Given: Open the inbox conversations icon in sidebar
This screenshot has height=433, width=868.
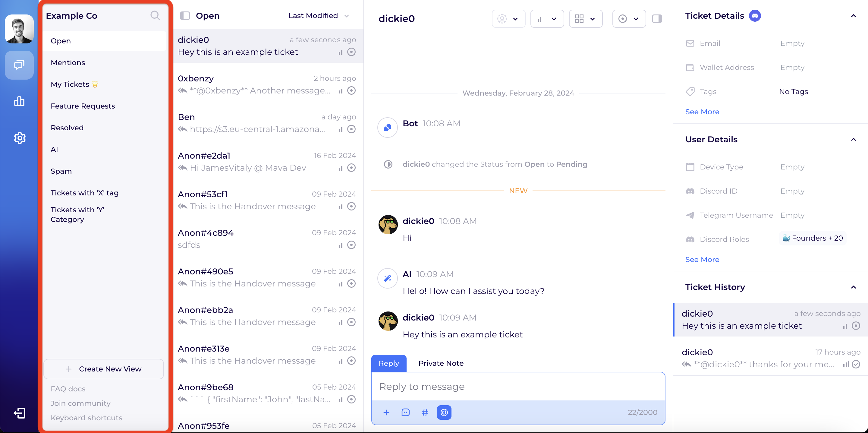Looking at the screenshot, I should [19, 65].
